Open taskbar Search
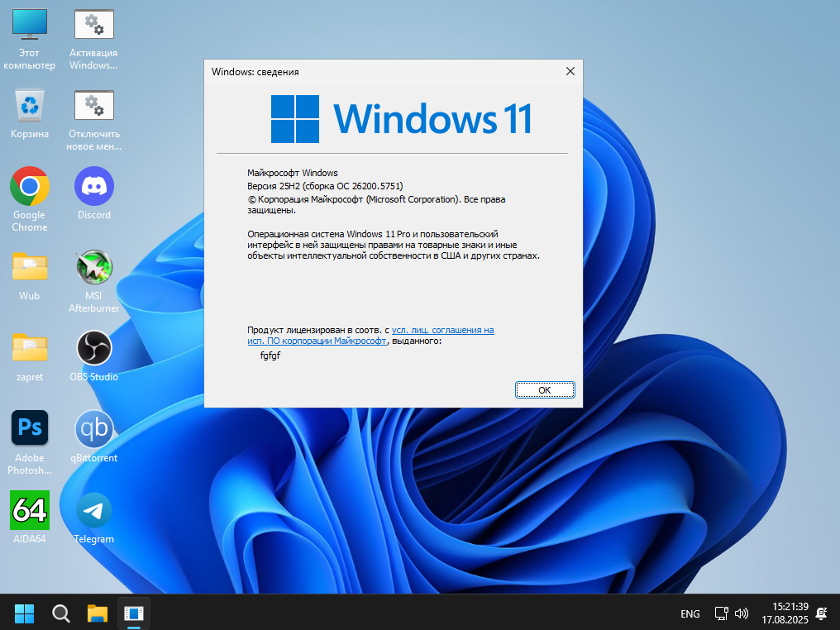Image resolution: width=840 pixels, height=630 pixels. pos(60,613)
